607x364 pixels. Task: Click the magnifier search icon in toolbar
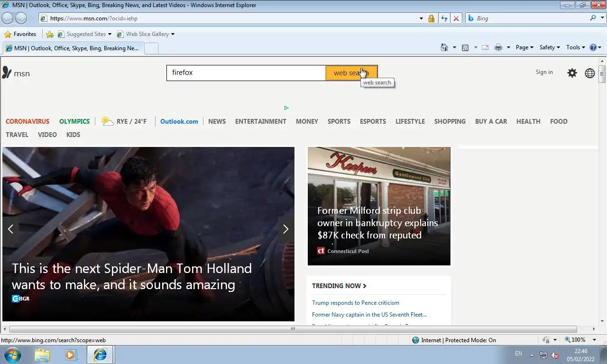click(593, 18)
